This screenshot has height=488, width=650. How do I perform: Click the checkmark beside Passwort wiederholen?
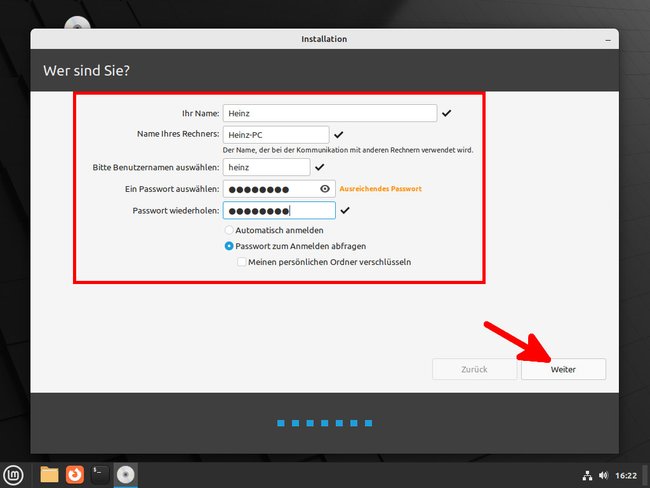click(x=345, y=211)
